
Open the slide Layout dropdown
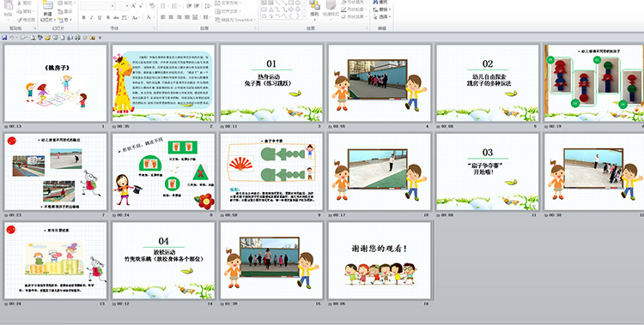click(66, 3)
